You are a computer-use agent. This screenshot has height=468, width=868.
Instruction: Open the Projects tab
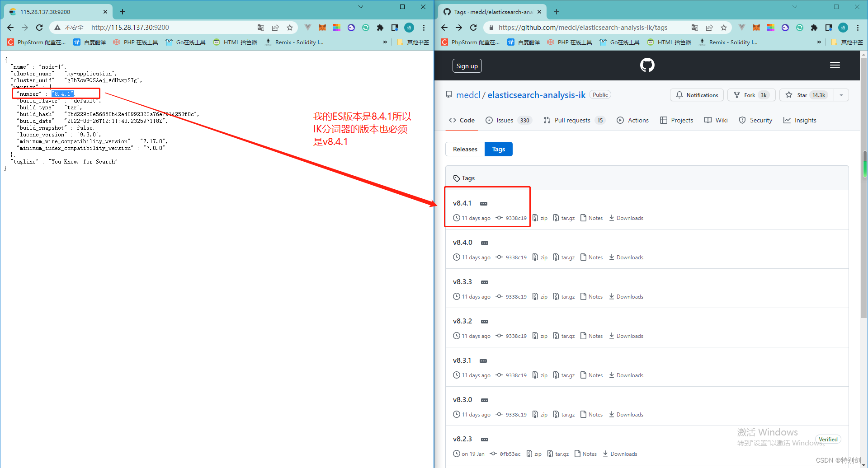pos(676,120)
